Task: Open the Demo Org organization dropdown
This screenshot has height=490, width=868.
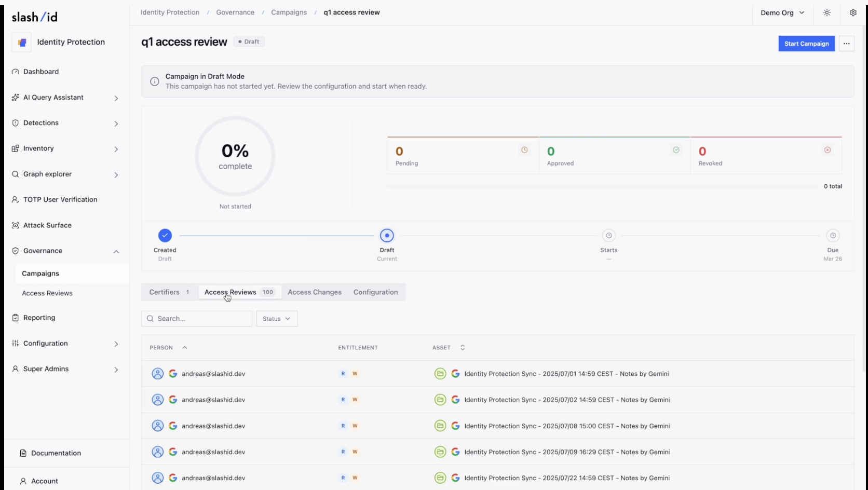Action: 782,12
